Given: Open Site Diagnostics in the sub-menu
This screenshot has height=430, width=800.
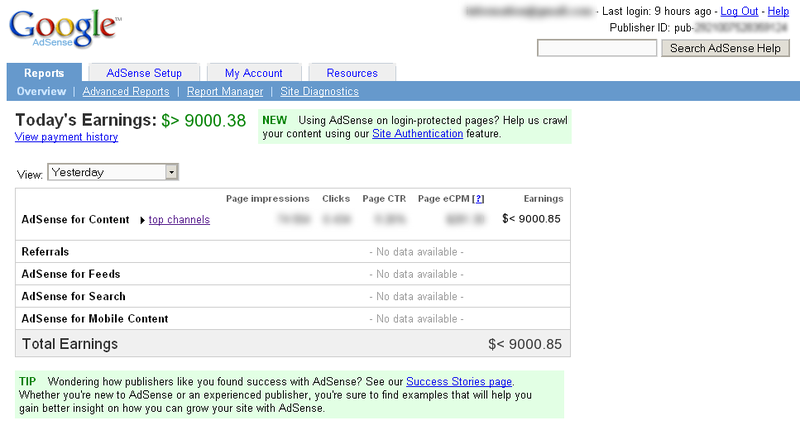Looking at the screenshot, I should coord(319,92).
